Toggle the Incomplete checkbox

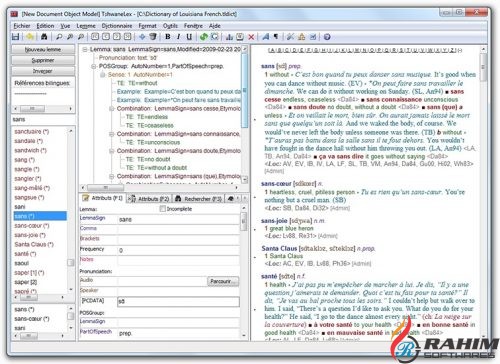click(163, 209)
